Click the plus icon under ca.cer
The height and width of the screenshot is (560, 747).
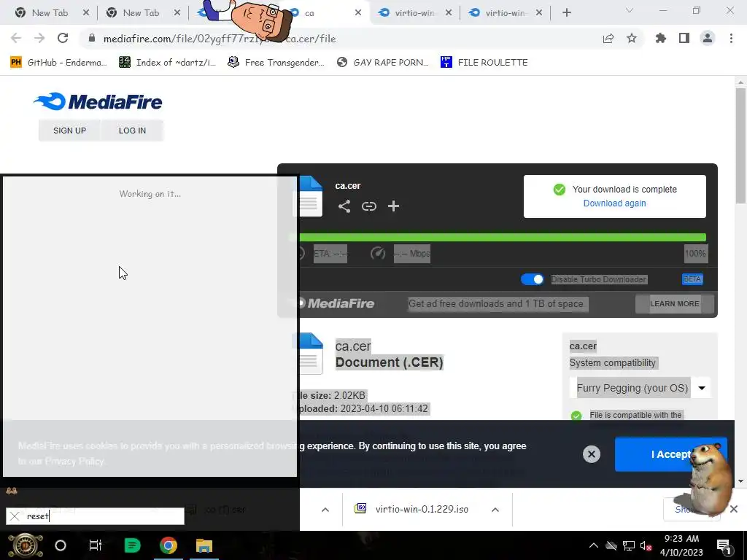point(393,206)
